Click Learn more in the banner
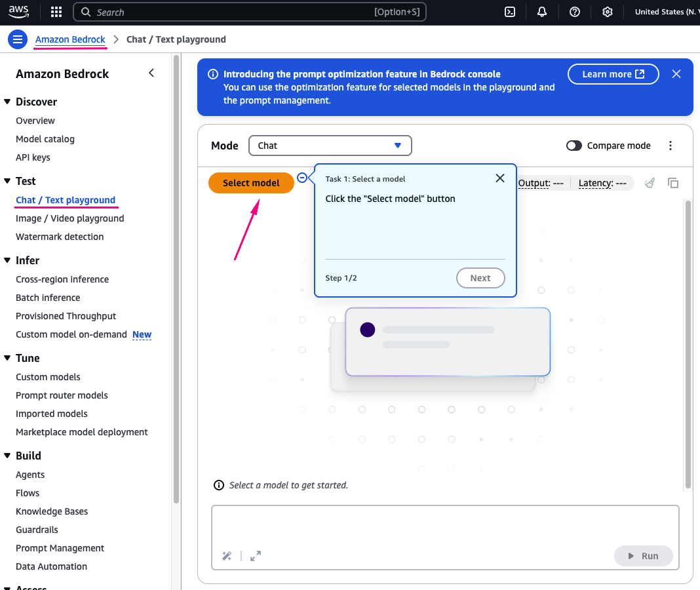 tap(613, 74)
